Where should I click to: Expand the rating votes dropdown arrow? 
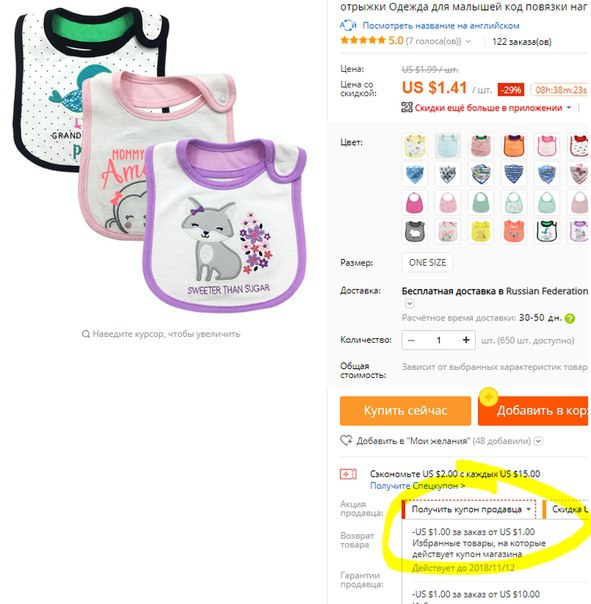(x=468, y=41)
